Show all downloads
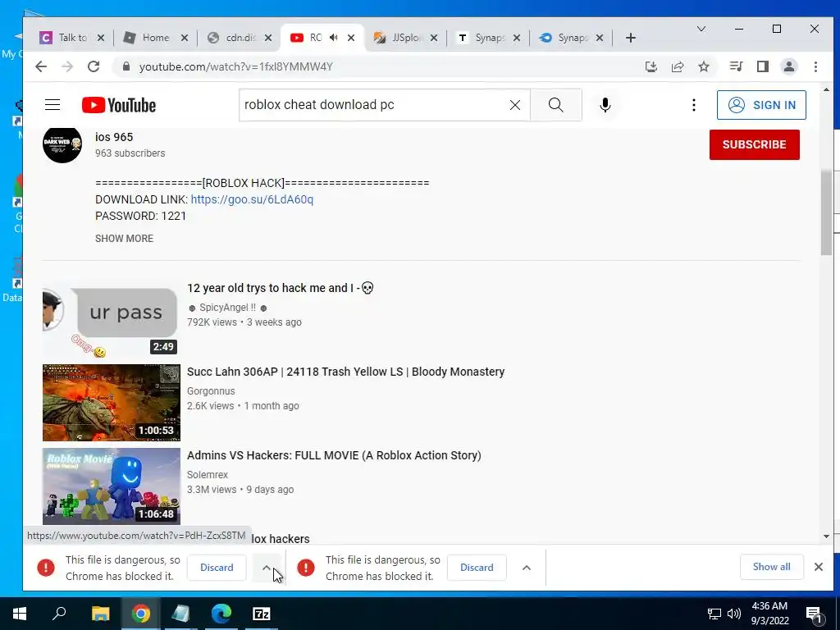 point(771,567)
